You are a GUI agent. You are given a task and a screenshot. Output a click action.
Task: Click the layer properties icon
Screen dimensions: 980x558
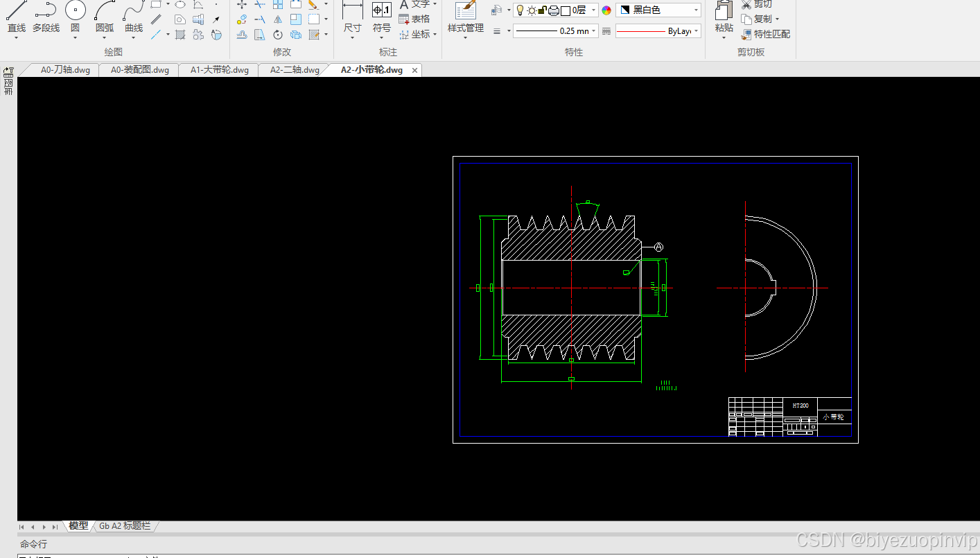point(497,10)
